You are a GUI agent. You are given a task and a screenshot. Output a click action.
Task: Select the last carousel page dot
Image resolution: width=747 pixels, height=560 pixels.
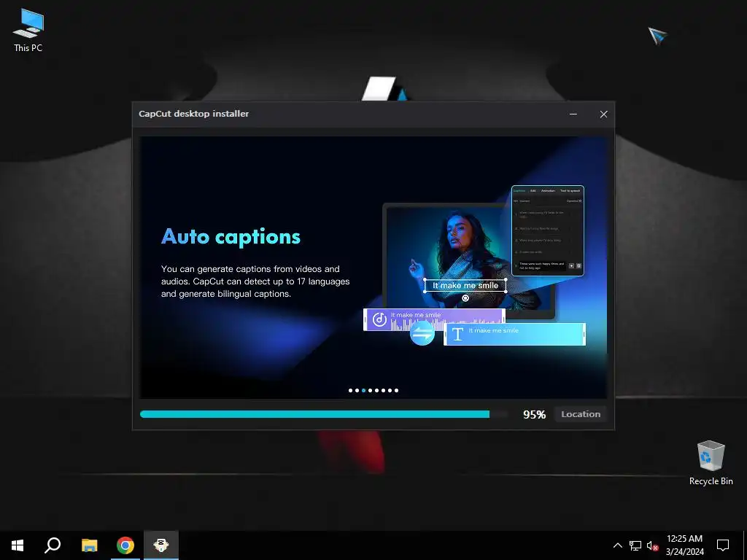(396, 391)
